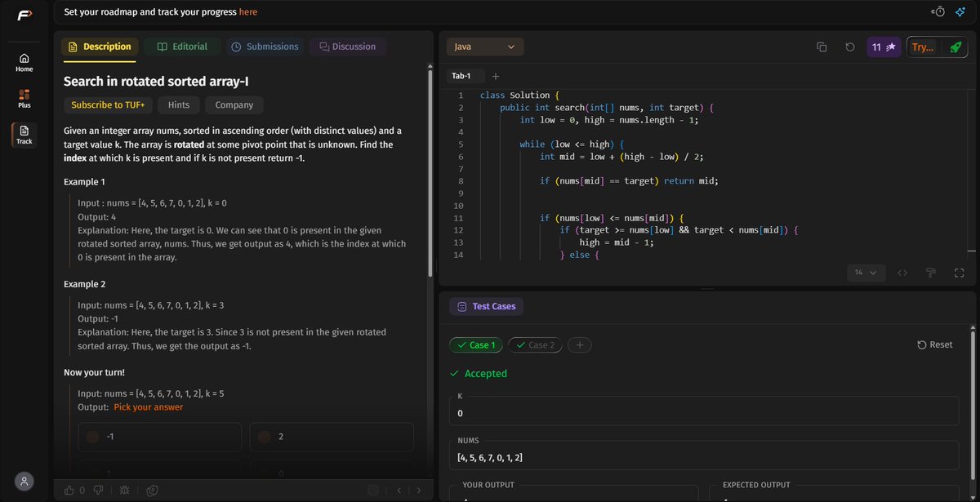Click the NUMS input field with the array
The width and height of the screenshot is (980, 502).
704,454
